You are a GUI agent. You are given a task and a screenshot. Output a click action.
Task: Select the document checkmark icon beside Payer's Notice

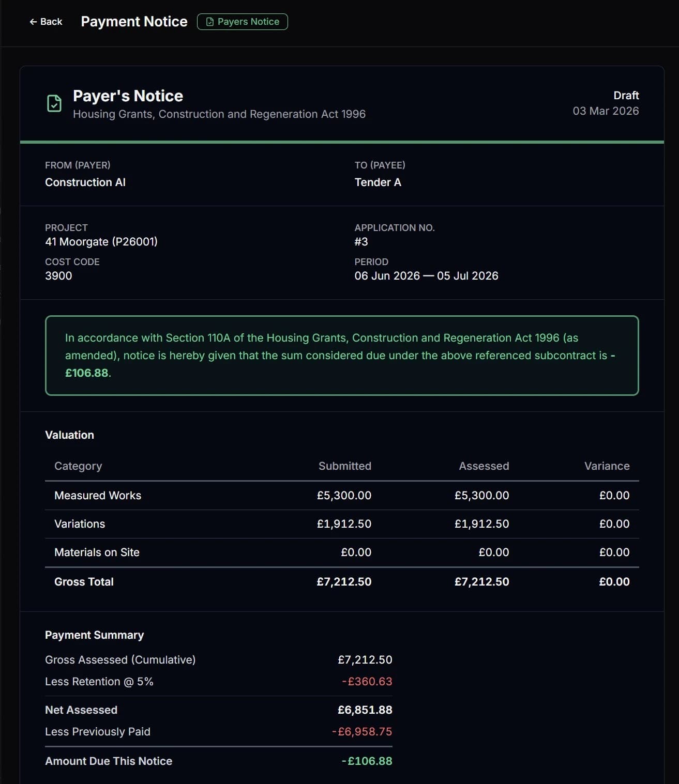click(x=54, y=103)
